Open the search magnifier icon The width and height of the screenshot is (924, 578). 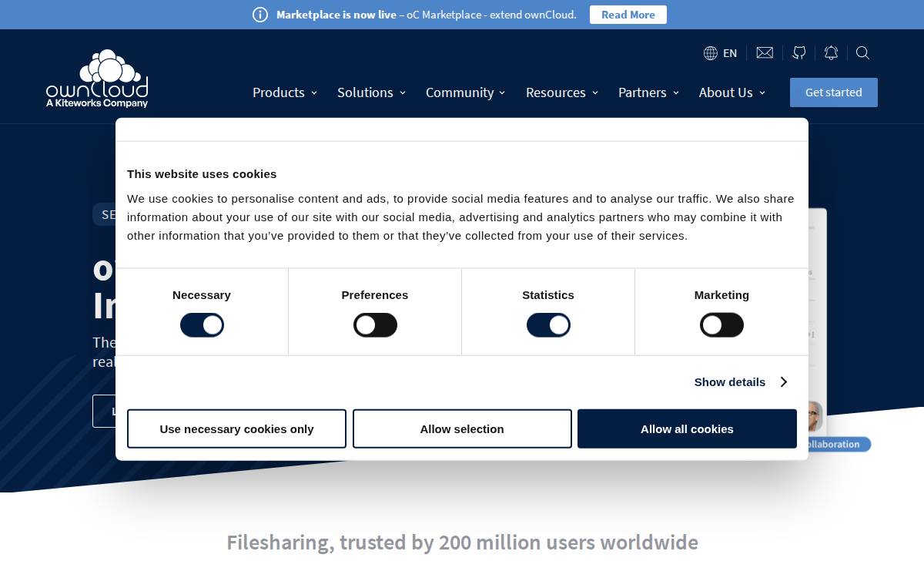(x=863, y=53)
